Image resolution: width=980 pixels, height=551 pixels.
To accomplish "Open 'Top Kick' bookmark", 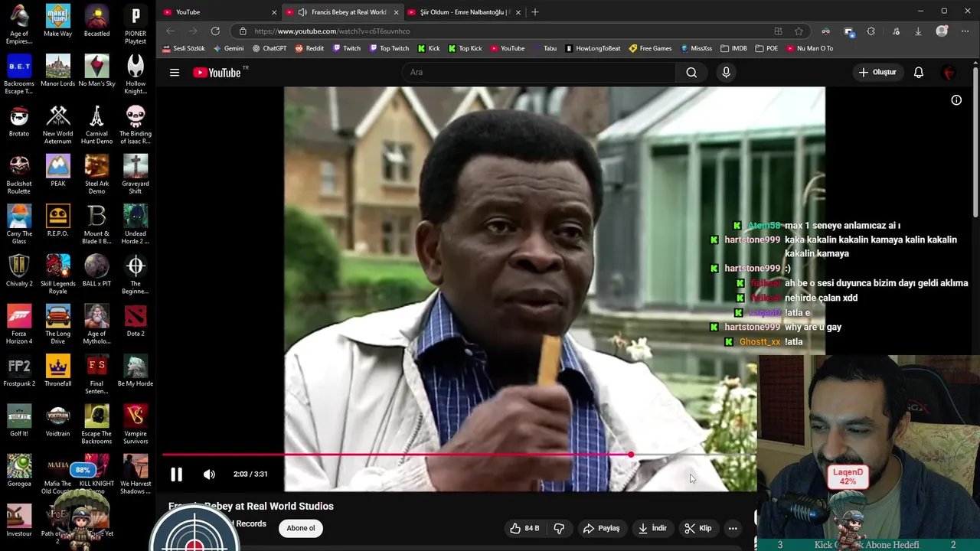I will tap(465, 48).
